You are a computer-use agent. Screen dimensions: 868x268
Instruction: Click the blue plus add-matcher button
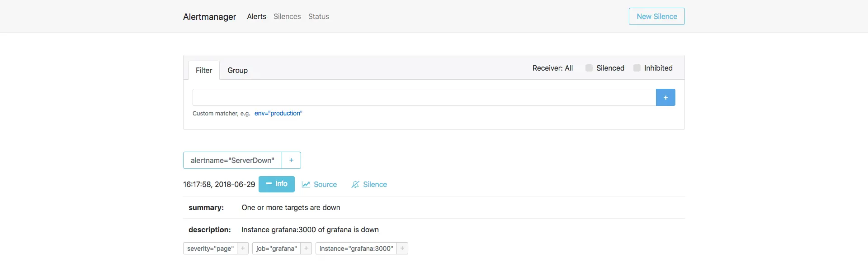click(x=665, y=97)
